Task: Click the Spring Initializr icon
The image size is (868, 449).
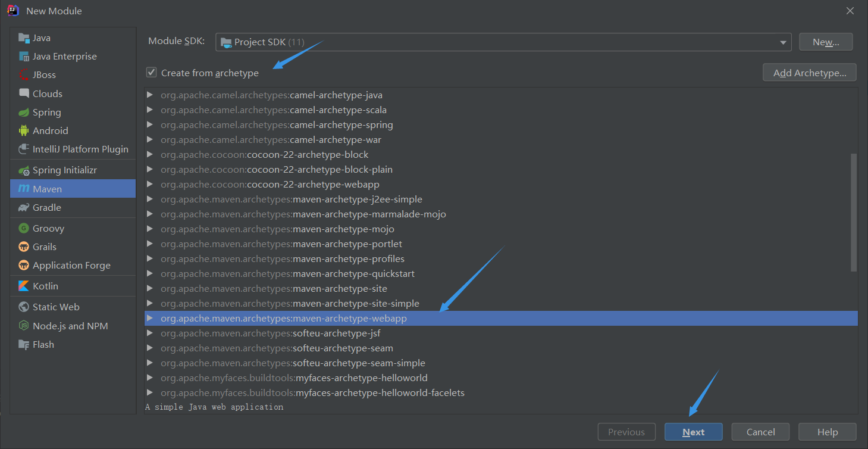Action: pyautogui.click(x=24, y=170)
